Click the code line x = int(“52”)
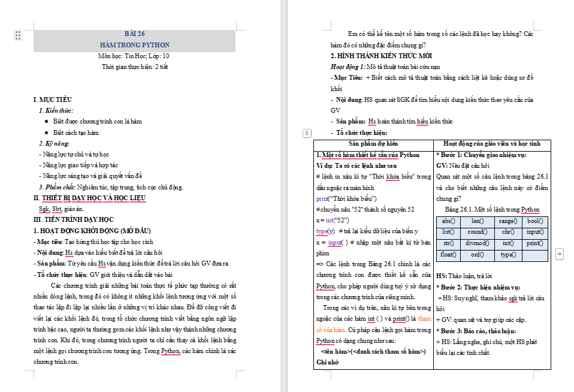Viewport: 574px width, 392px height. 333,220
